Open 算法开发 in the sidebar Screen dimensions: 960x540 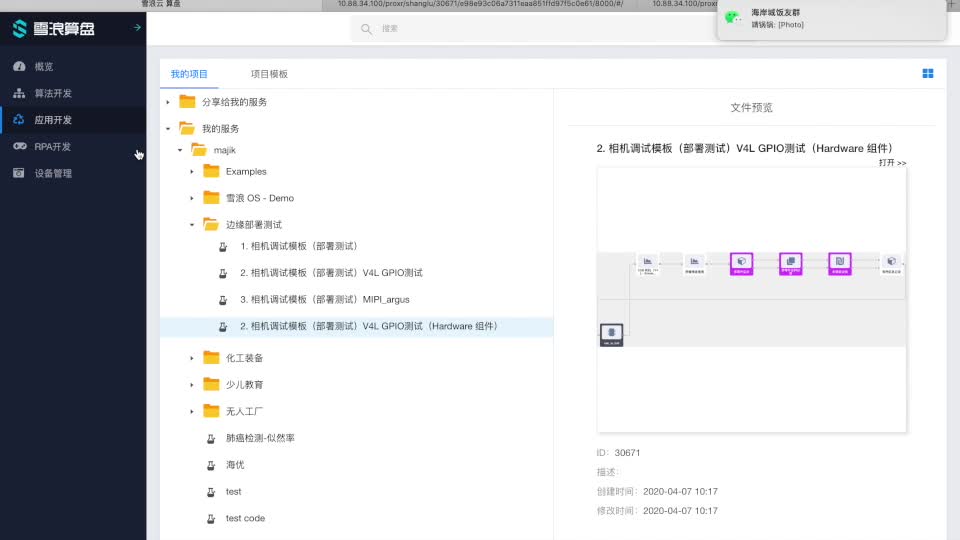(x=53, y=93)
